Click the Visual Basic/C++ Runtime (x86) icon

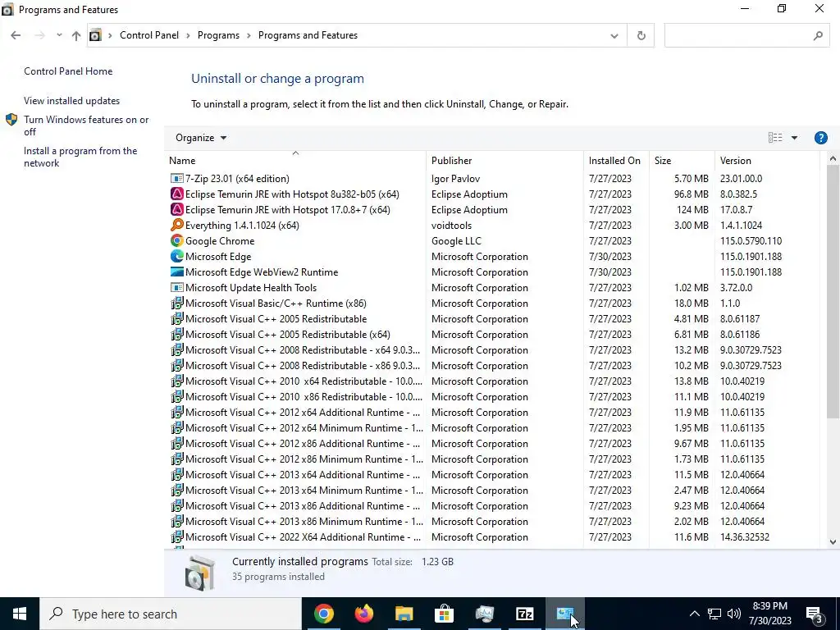176,303
